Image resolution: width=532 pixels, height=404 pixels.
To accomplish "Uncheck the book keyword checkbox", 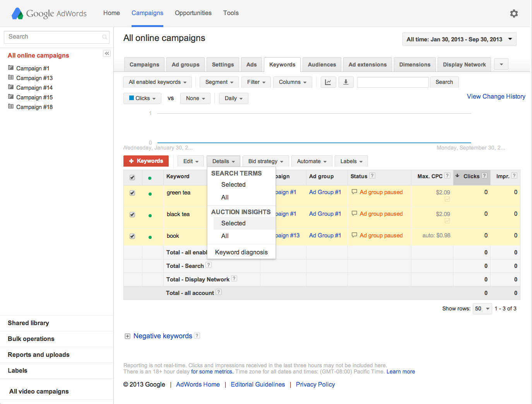I will [132, 236].
